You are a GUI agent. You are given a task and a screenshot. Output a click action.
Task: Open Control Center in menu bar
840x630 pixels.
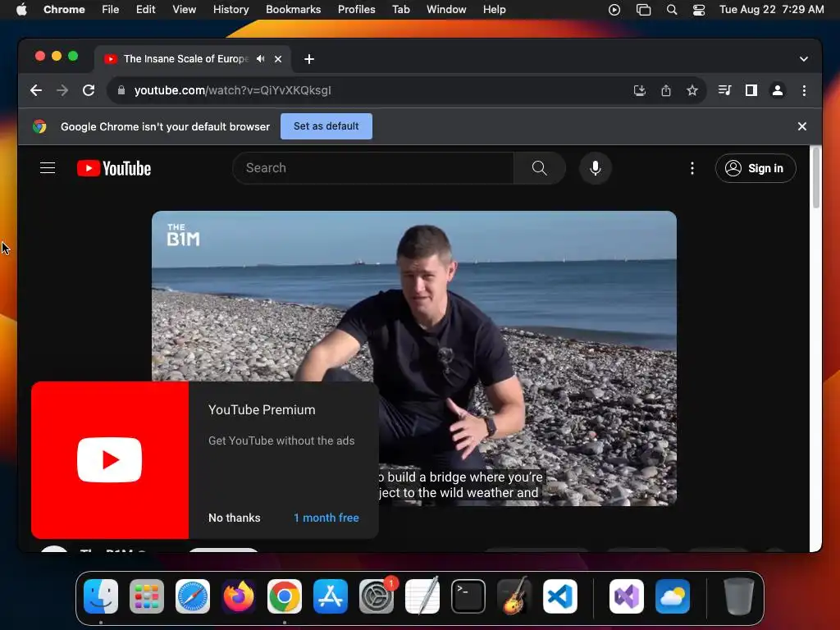click(x=699, y=10)
